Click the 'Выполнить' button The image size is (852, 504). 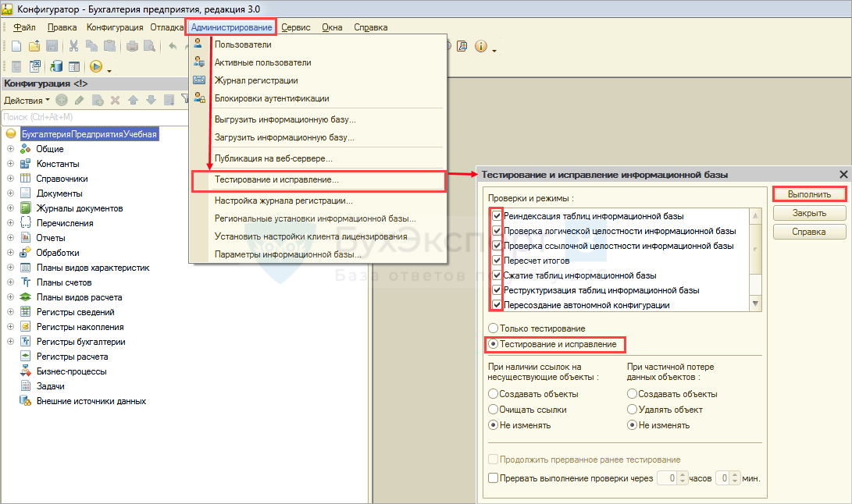[x=809, y=194]
